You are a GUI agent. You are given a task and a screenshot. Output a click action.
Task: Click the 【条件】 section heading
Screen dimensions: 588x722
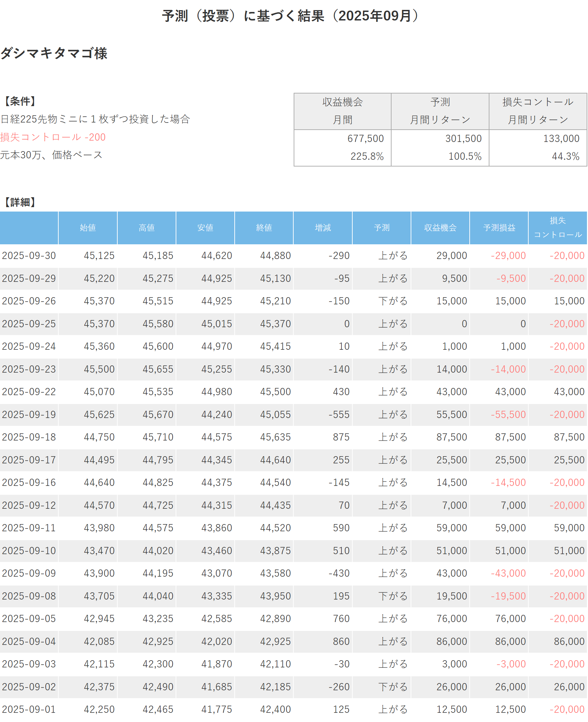20,101
